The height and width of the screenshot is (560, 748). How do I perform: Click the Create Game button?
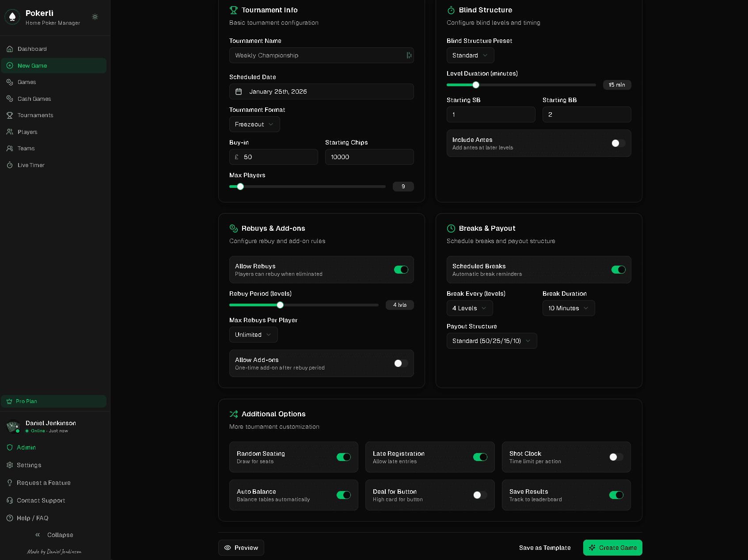pyautogui.click(x=612, y=548)
